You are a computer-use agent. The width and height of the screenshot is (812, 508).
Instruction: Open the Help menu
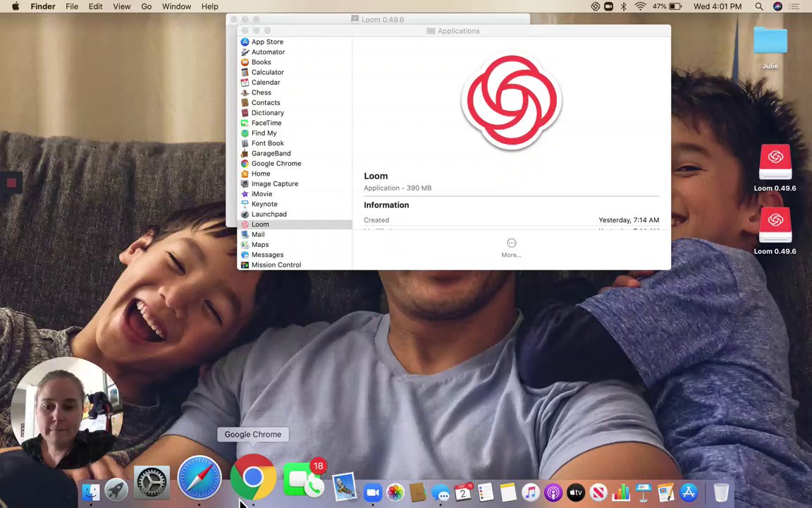(210, 6)
